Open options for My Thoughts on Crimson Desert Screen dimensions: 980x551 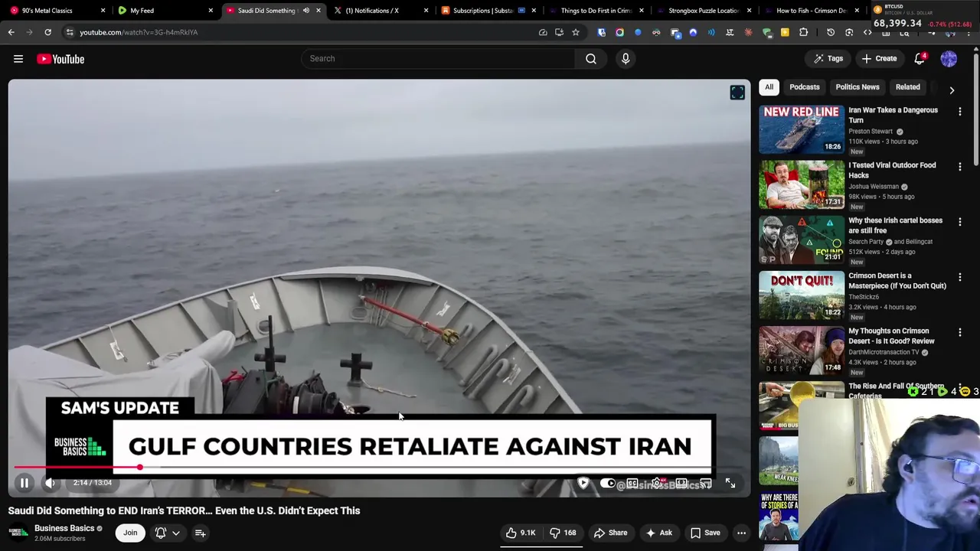pyautogui.click(x=960, y=333)
